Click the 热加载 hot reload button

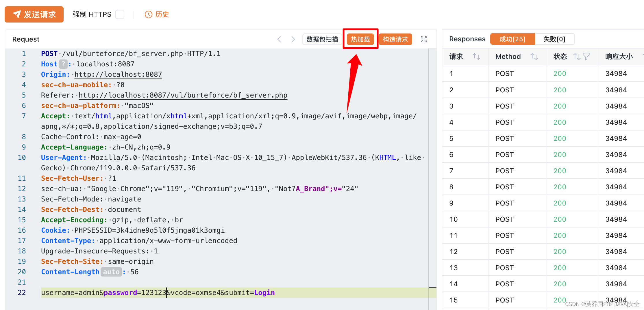[x=360, y=39]
